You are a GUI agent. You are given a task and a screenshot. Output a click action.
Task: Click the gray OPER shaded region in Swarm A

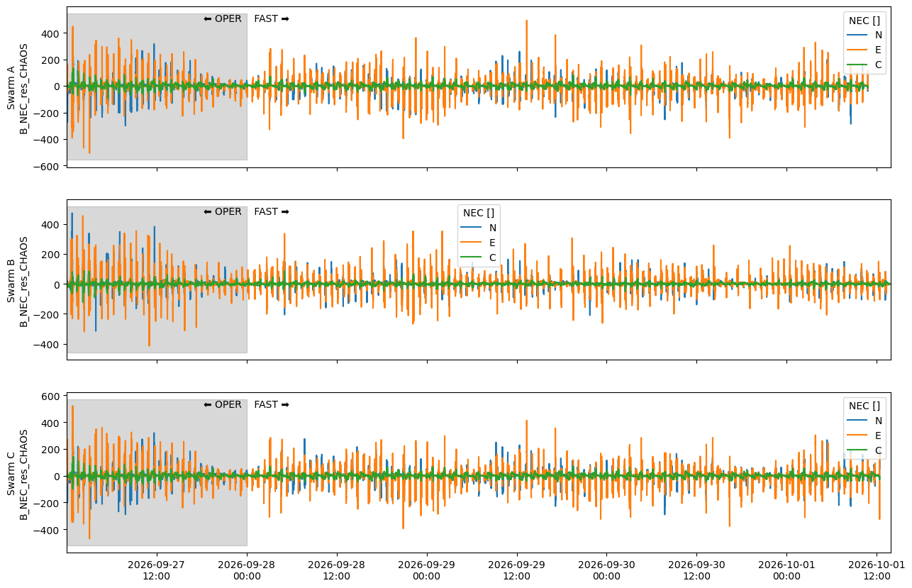[x=157, y=87]
